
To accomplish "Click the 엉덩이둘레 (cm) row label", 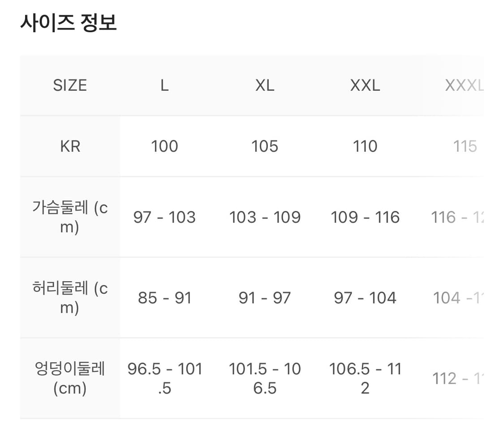I will click(x=70, y=378).
